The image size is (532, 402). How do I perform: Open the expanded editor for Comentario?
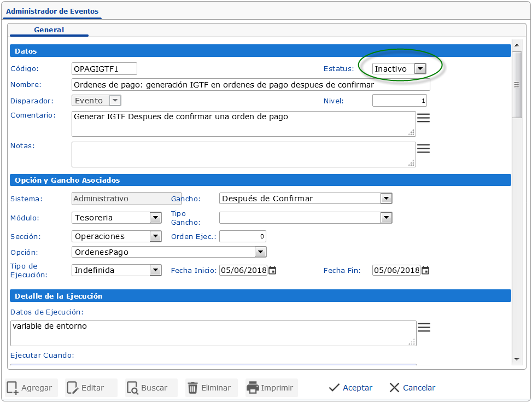(424, 116)
